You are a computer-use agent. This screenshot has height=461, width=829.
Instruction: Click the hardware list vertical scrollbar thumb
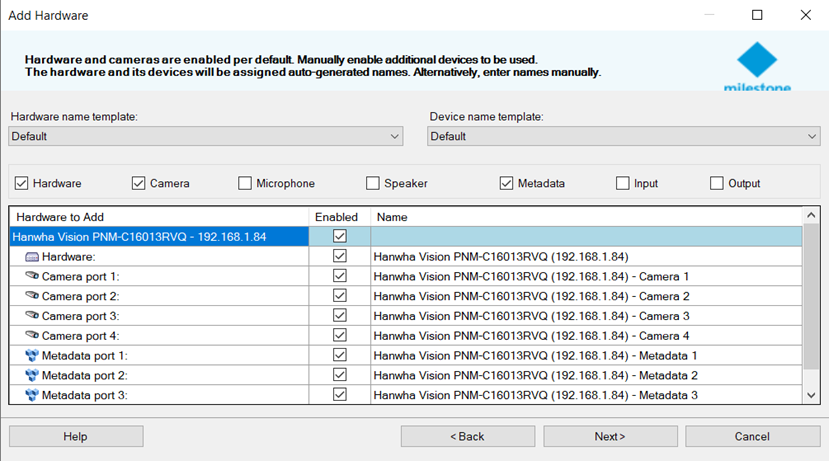811,296
